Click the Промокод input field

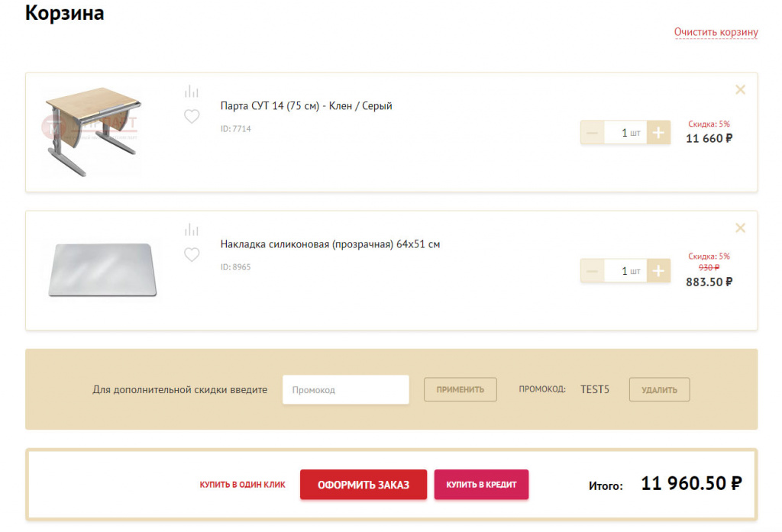[x=345, y=389]
